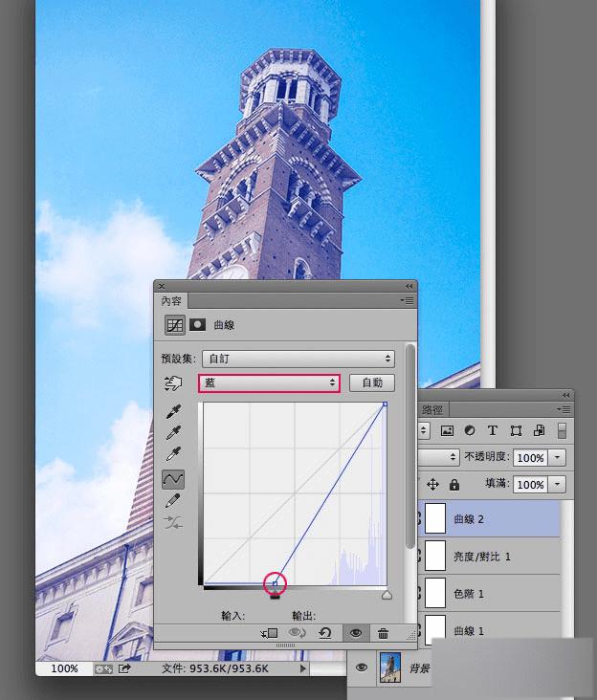Select the white point eyedropper
The width and height of the screenshot is (597, 700).
(173, 453)
